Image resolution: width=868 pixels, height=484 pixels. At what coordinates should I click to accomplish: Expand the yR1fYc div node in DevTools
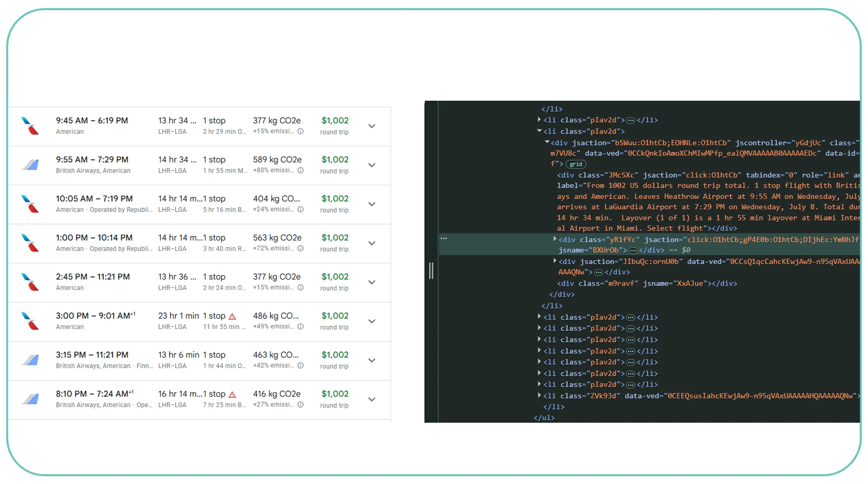pos(555,239)
